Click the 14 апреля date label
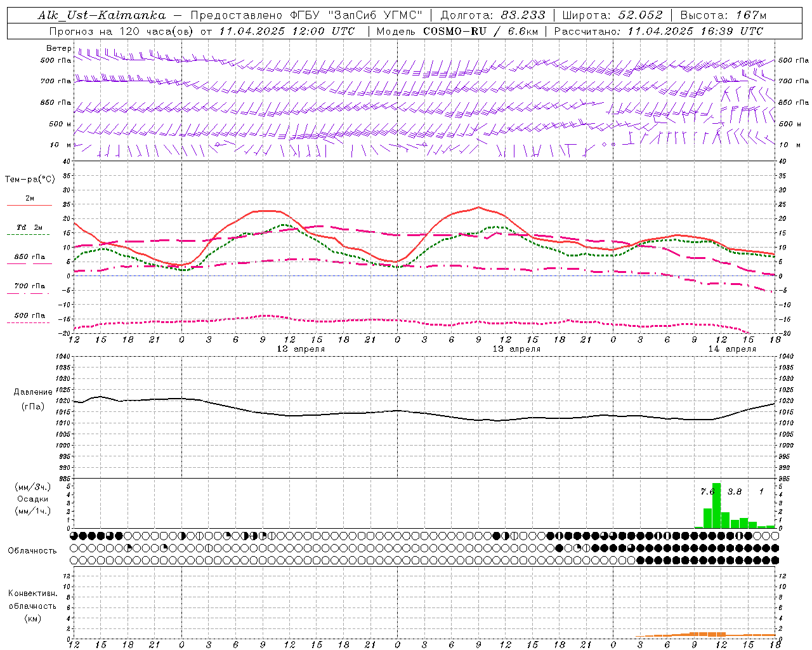 click(732, 349)
